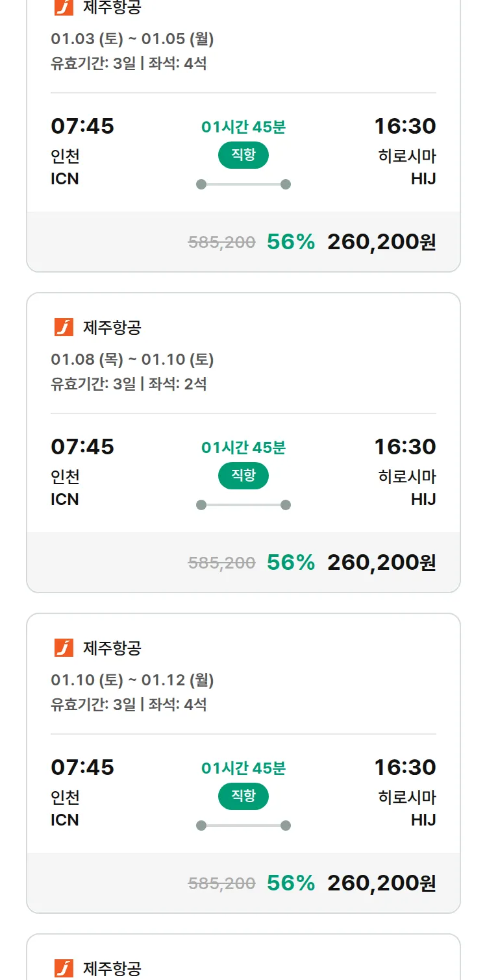Tap the 제주항공 airline name on the 01.08 flight card
Screen dimensions: 487x980
[x=112, y=327]
